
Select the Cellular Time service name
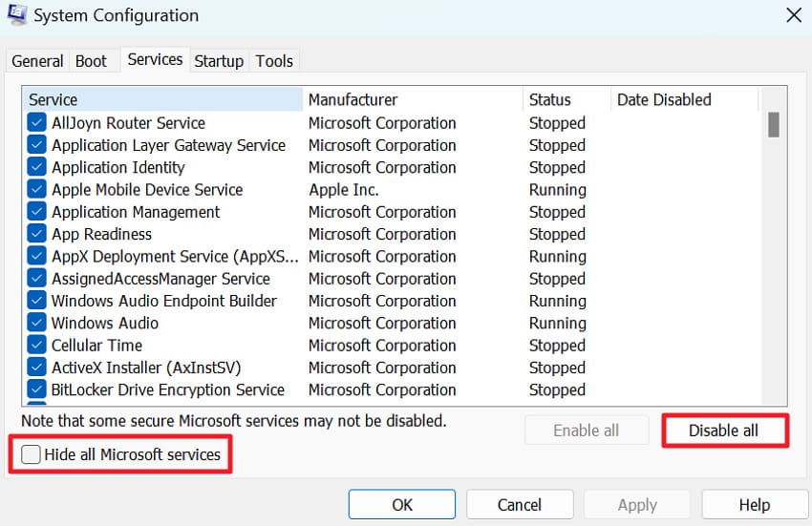click(x=96, y=346)
